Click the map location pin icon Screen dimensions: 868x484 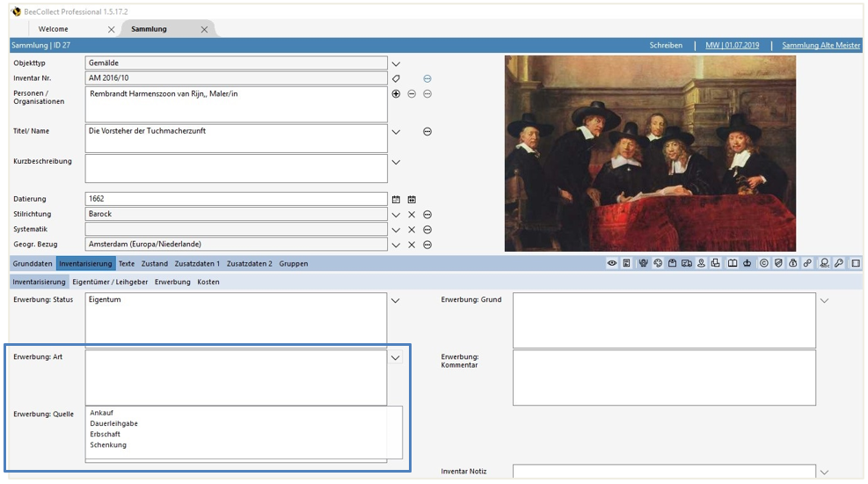701,263
